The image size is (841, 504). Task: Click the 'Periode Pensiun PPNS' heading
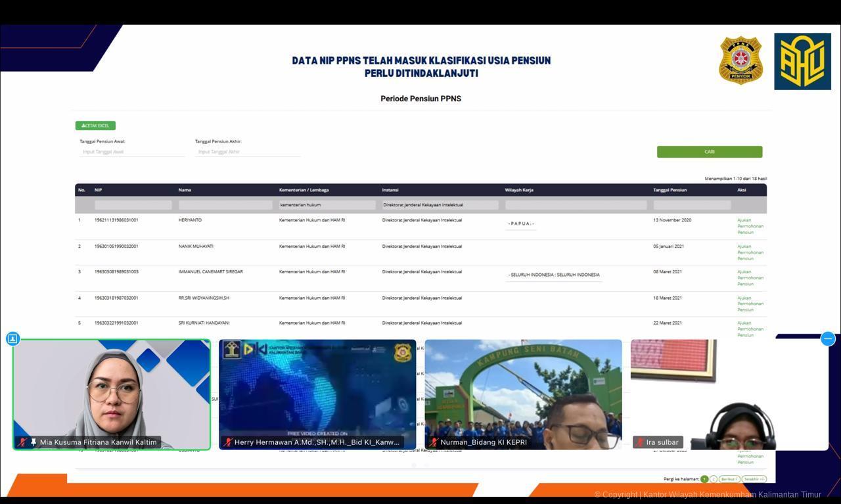tap(420, 99)
